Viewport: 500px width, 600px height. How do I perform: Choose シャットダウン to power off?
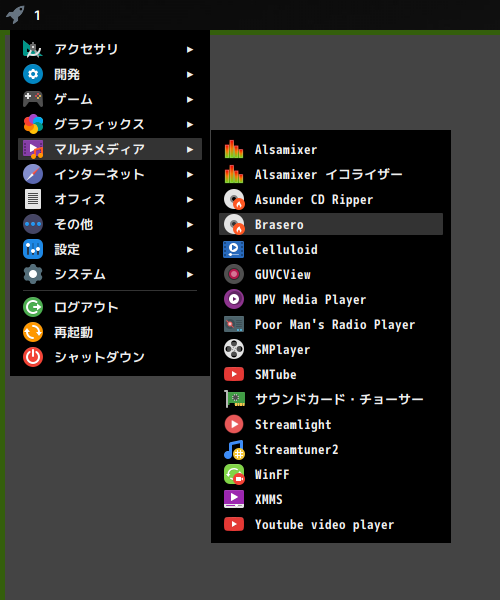110,357
